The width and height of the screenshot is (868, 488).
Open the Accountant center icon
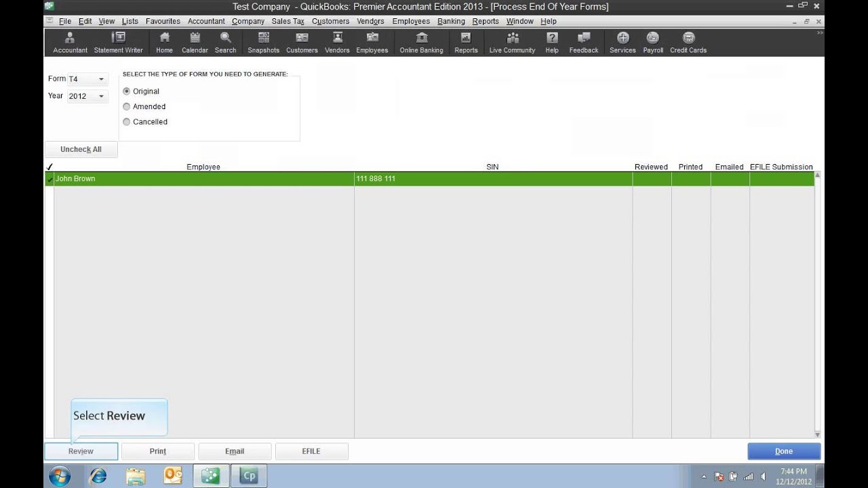pos(70,42)
